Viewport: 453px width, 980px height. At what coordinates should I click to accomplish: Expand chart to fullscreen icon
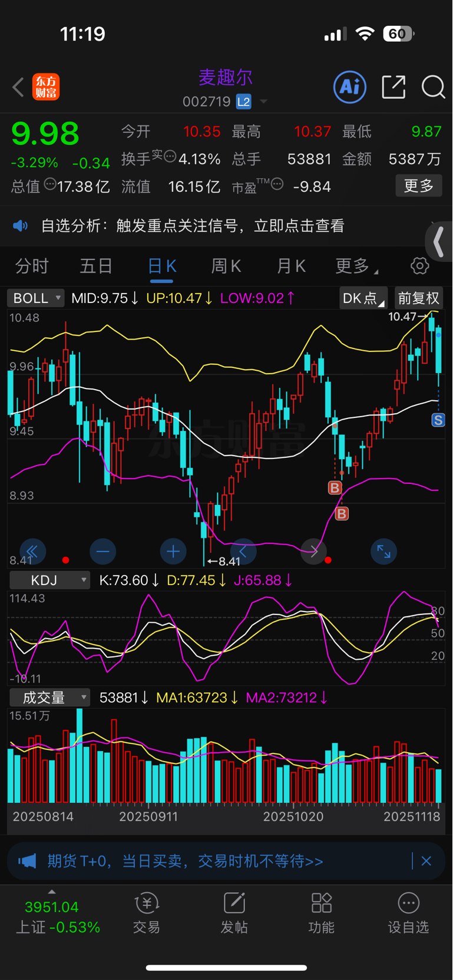point(383,552)
